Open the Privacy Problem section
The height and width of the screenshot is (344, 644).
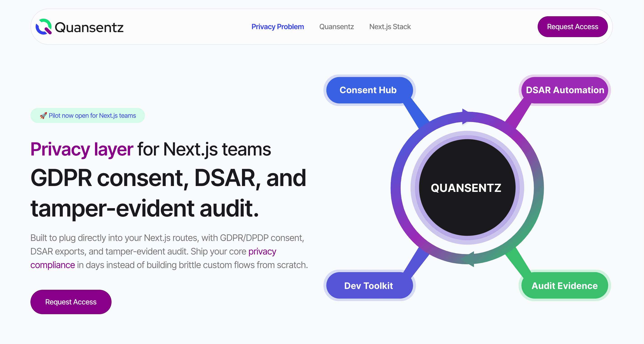(277, 26)
